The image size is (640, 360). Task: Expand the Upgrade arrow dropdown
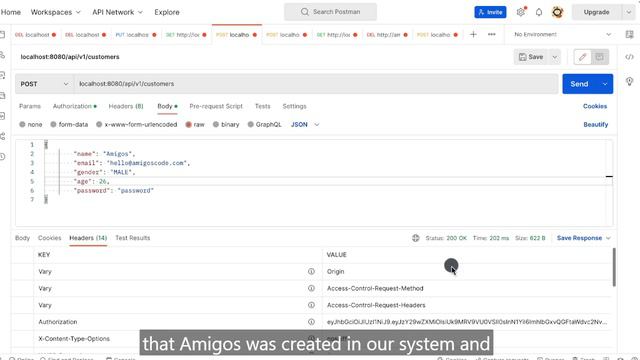(629, 12)
